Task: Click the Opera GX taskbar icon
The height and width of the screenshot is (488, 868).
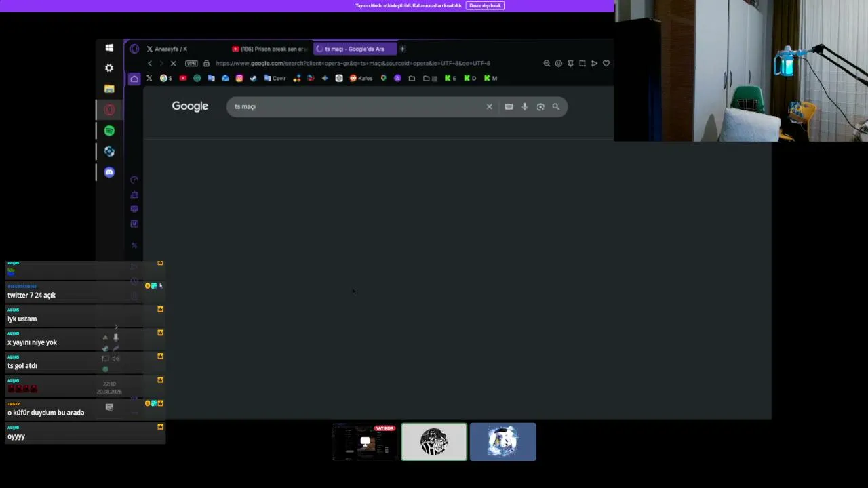Action: (x=109, y=110)
